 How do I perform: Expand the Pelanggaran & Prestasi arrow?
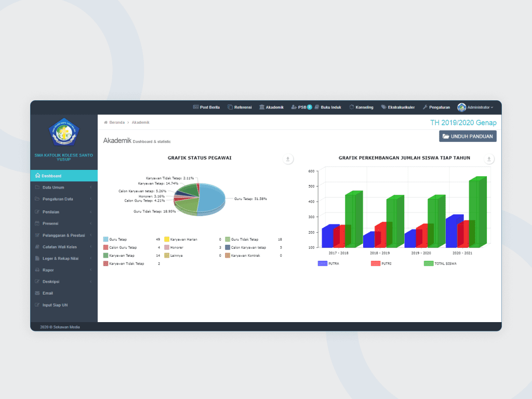click(91, 235)
